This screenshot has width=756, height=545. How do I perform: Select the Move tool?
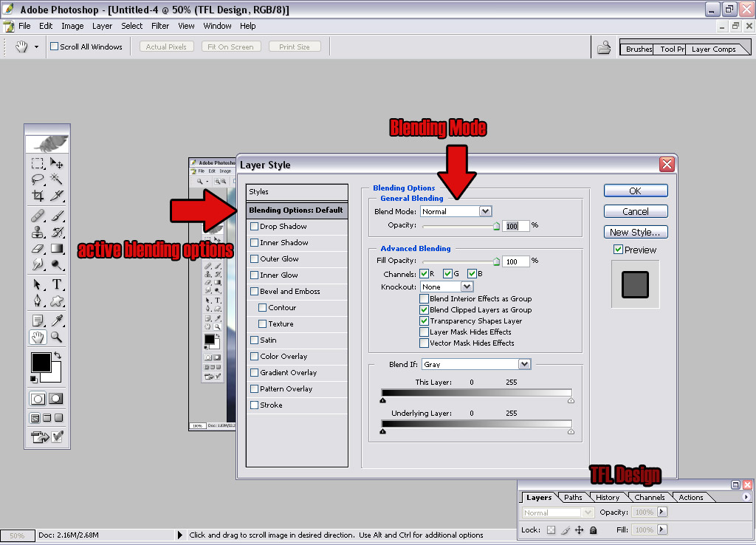[56, 163]
